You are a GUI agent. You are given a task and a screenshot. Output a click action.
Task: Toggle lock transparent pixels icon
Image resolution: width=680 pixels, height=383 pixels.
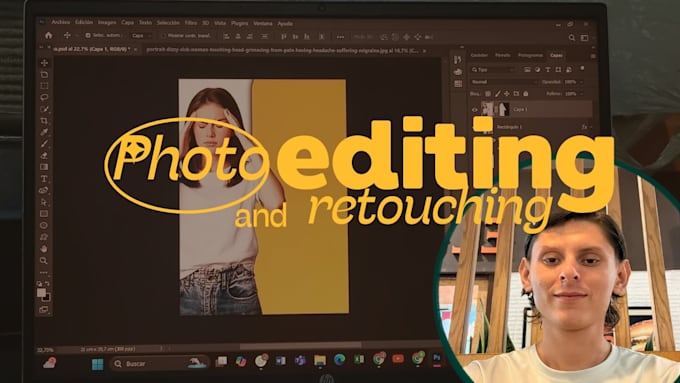488,94
